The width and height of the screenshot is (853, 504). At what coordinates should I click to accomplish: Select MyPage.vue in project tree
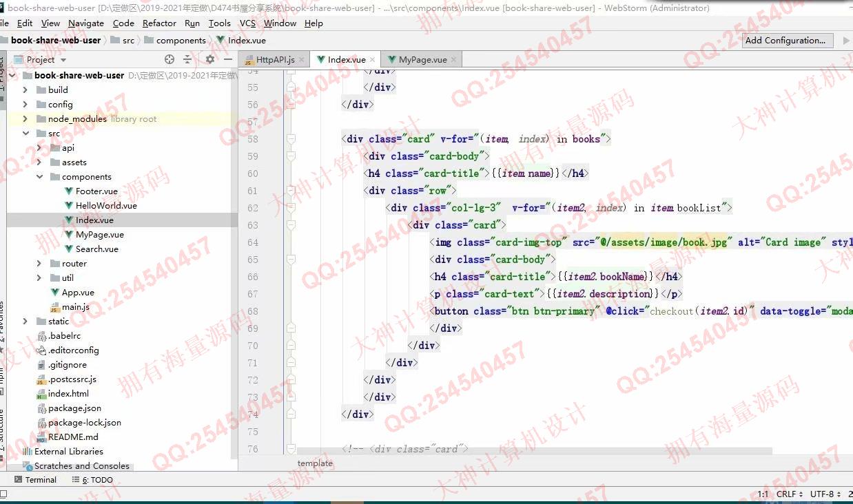99,234
